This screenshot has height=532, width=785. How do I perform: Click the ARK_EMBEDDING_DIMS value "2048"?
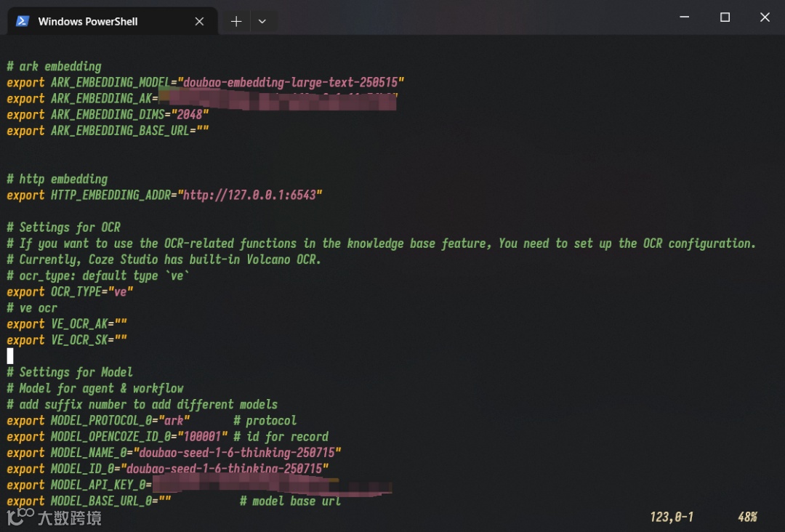(190, 115)
